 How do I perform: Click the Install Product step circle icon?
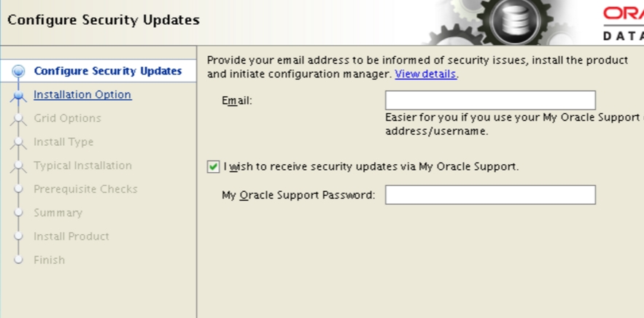coord(18,236)
